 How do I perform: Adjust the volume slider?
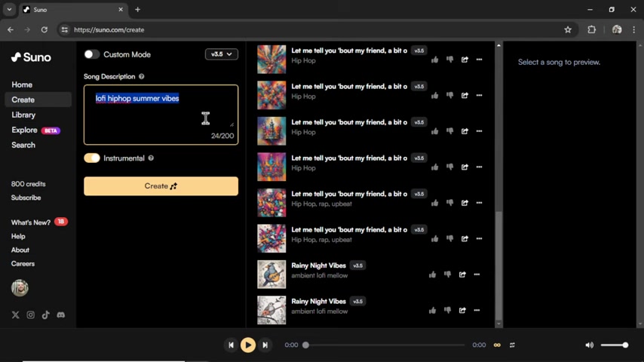pyautogui.click(x=615, y=345)
